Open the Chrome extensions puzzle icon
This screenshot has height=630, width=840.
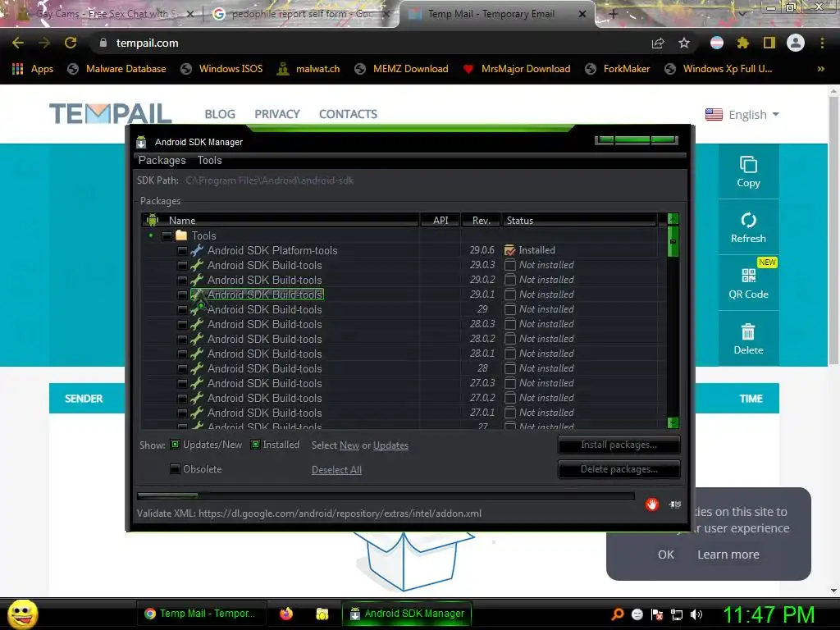[x=742, y=43]
